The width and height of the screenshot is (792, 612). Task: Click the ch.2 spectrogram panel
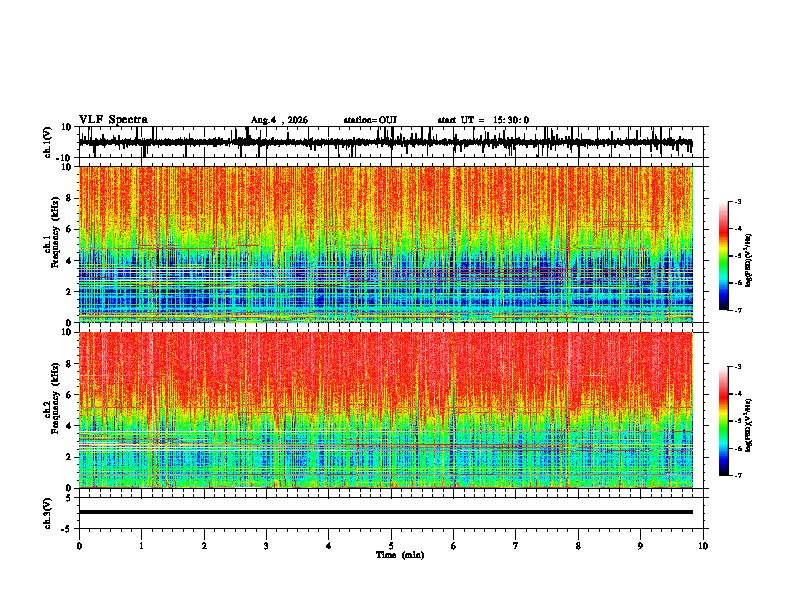point(386,410)
